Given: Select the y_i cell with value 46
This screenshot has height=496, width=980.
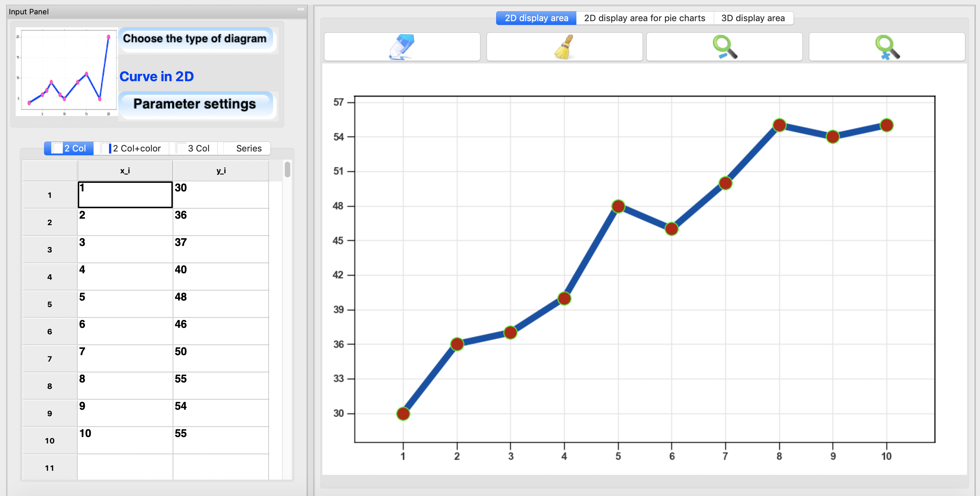Looking at the screenshot, I should coord(221,332).
